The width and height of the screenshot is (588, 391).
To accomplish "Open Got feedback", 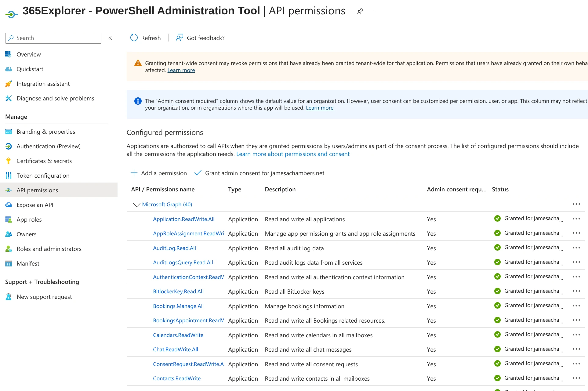I will pyautogui.click(x=200, y=38).
